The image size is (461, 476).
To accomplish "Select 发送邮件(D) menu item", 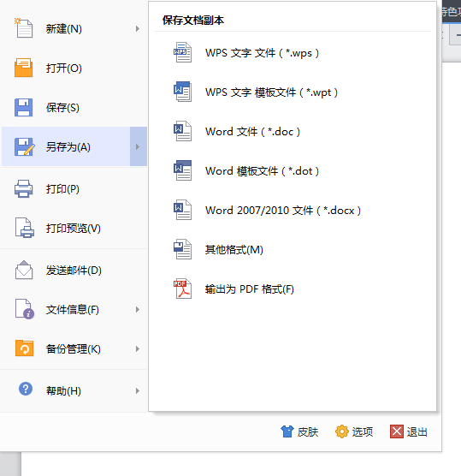I will [x=74, y=270].
